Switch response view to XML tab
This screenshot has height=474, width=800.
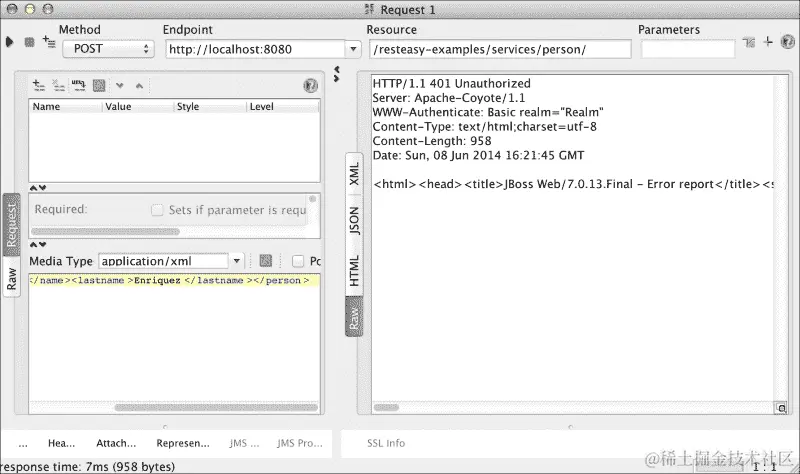354,173
